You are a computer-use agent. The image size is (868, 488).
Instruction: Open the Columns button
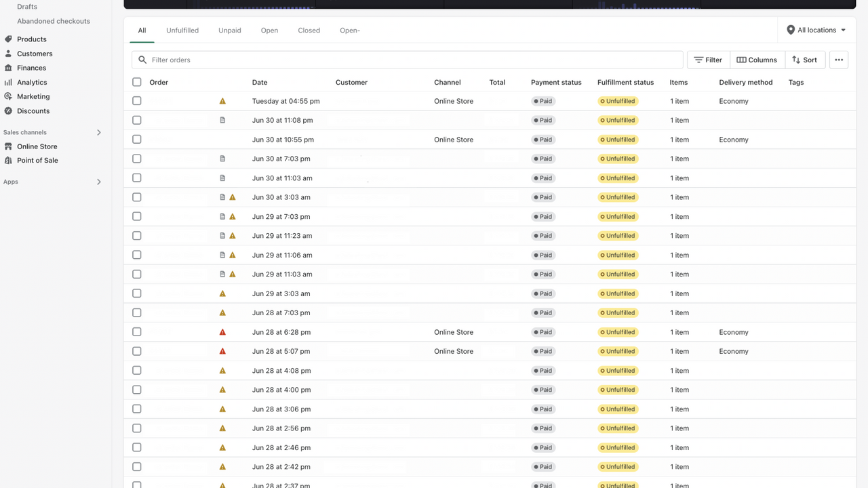[x=757, y=60]
